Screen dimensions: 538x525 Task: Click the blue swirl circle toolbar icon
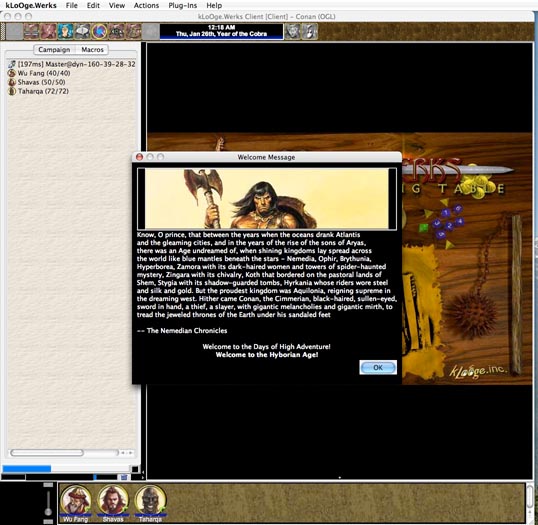tap(100, 32)
